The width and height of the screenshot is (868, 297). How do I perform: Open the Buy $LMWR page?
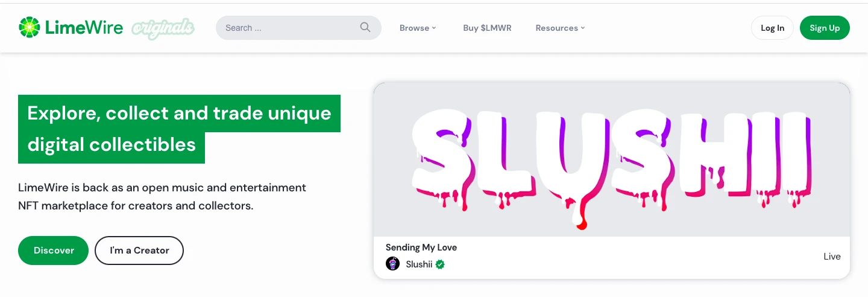click(x=487, y=28)
